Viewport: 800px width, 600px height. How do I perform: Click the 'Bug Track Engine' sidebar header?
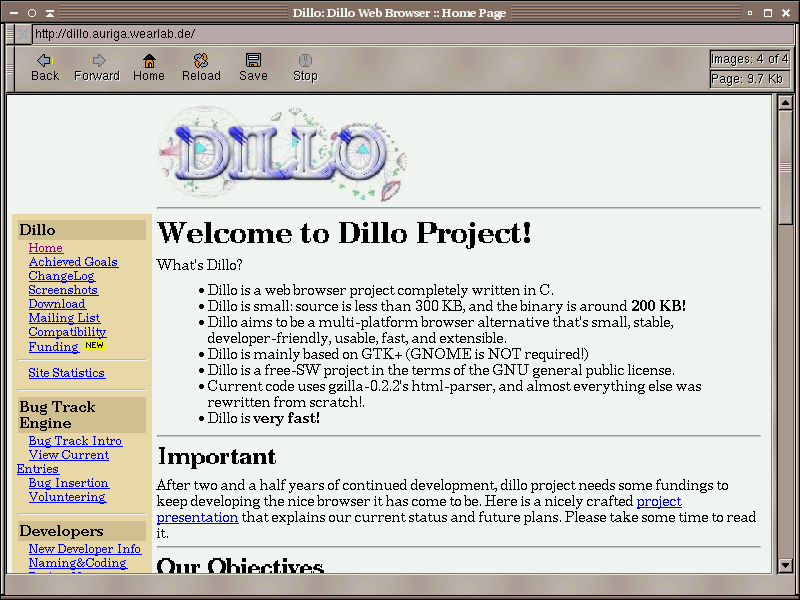[82, 415]
